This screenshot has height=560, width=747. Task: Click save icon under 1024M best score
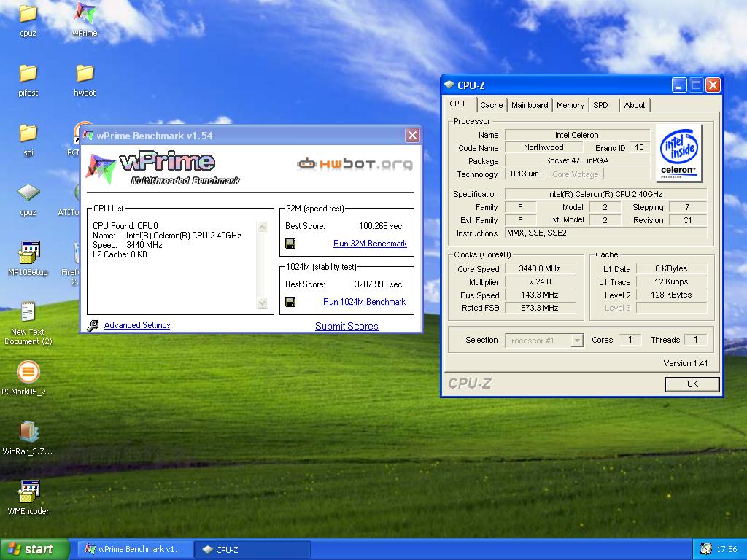(x=290, y=302)
